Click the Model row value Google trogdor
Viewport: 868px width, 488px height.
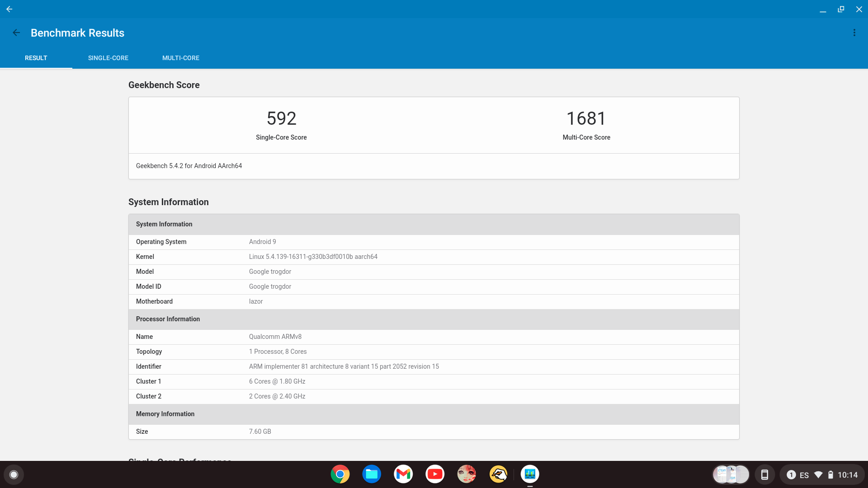coord(270,272)
